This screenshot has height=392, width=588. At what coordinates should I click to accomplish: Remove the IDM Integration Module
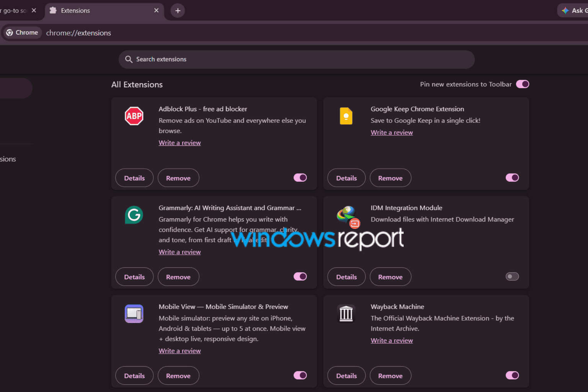390,277
